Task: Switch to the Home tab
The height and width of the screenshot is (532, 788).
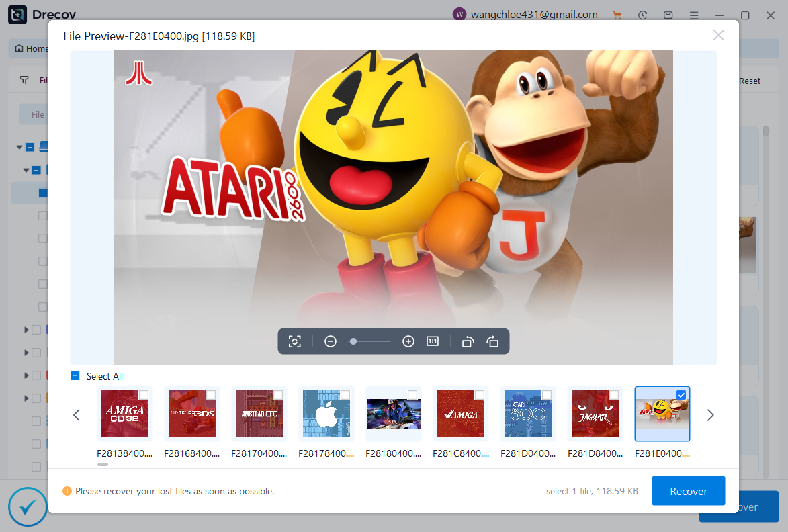Action: (32, 48)
